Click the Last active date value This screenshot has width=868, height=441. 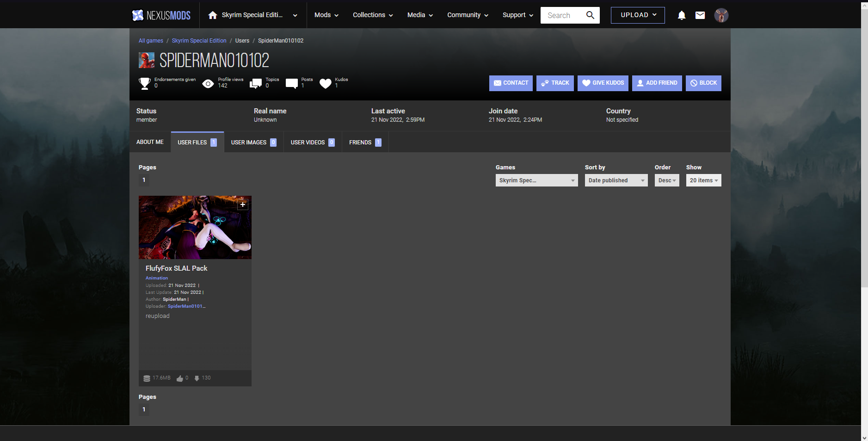(398, 120)
